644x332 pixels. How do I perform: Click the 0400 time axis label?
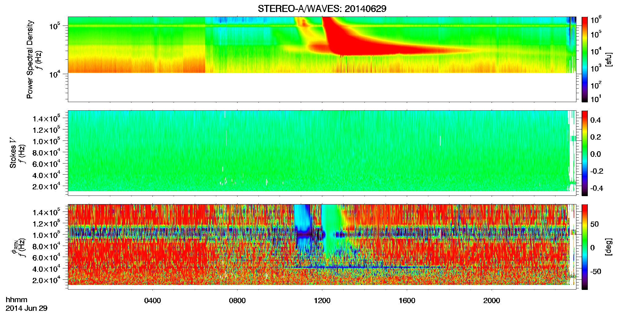point(152,301)
